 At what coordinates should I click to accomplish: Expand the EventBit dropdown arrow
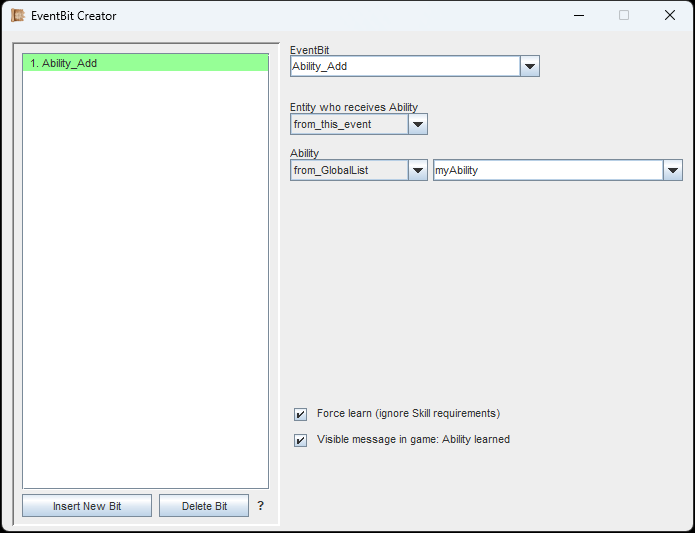[530, 67]
